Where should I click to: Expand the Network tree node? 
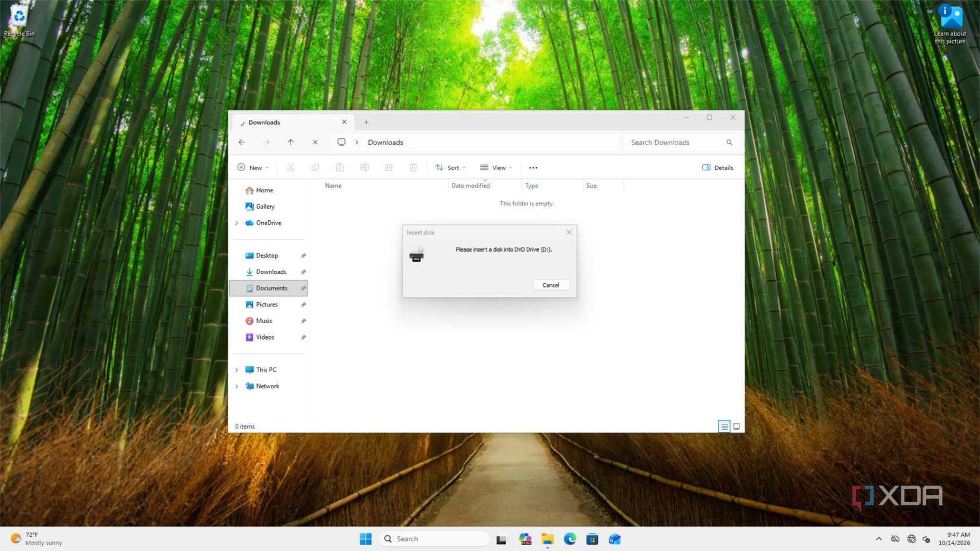237,387
